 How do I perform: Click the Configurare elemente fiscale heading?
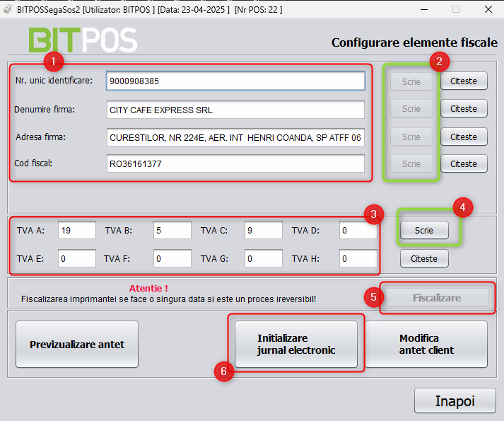point(414,42)
